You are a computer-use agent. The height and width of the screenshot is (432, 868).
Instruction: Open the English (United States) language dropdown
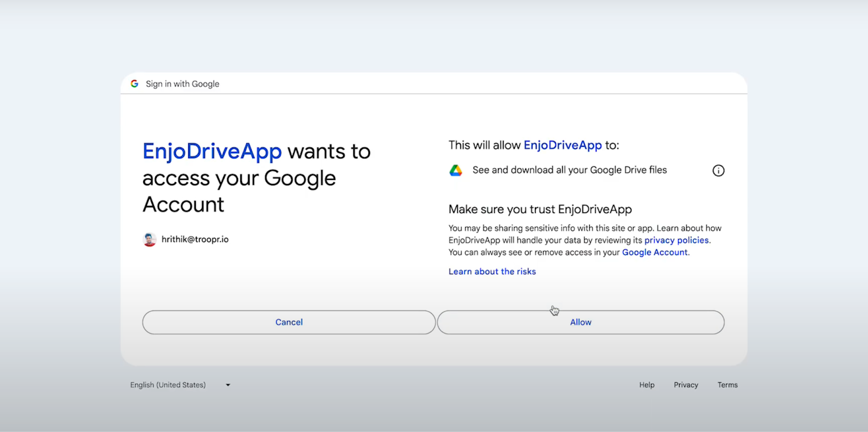180,385
